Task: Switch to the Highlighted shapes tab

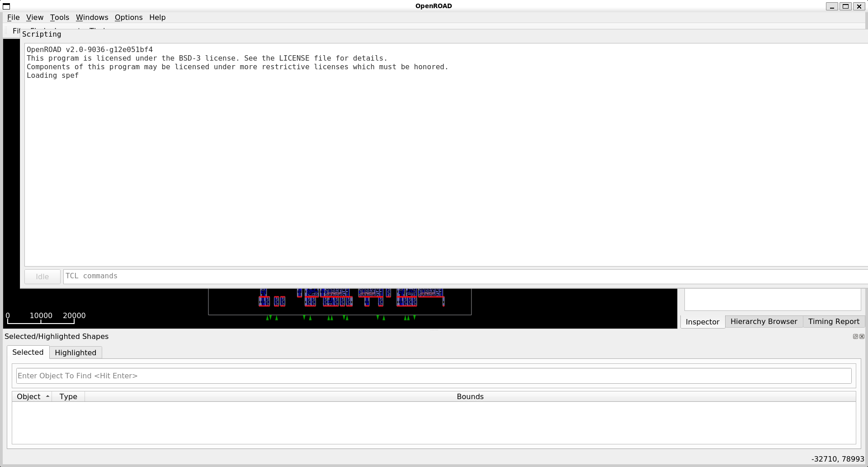Action: pos(75,353)
